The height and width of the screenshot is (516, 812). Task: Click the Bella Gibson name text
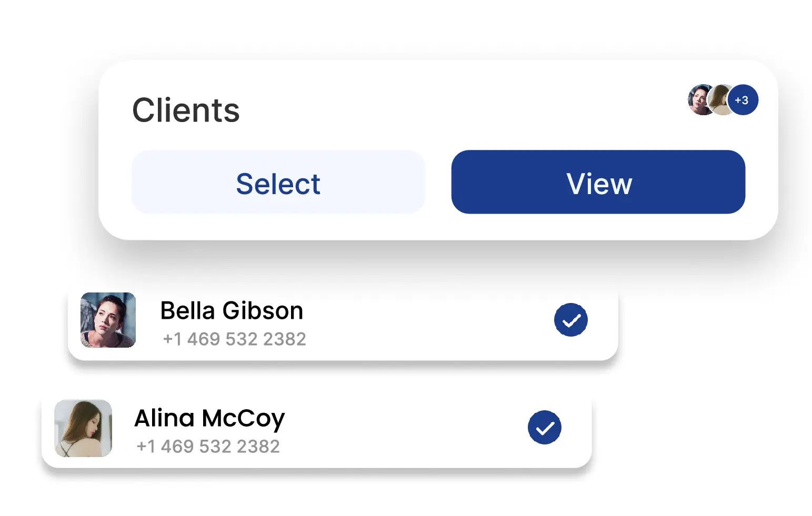coord(232,311)
